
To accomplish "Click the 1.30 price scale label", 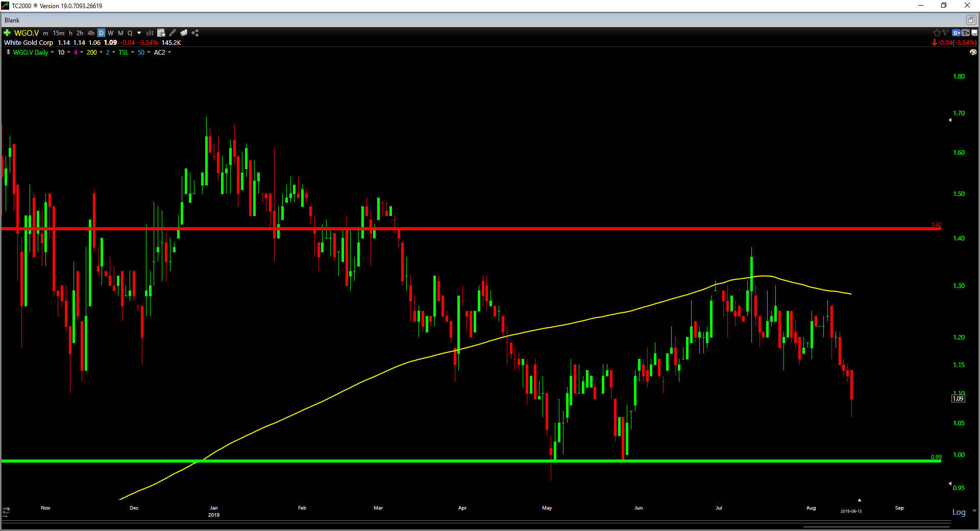I will coord(959,286).
